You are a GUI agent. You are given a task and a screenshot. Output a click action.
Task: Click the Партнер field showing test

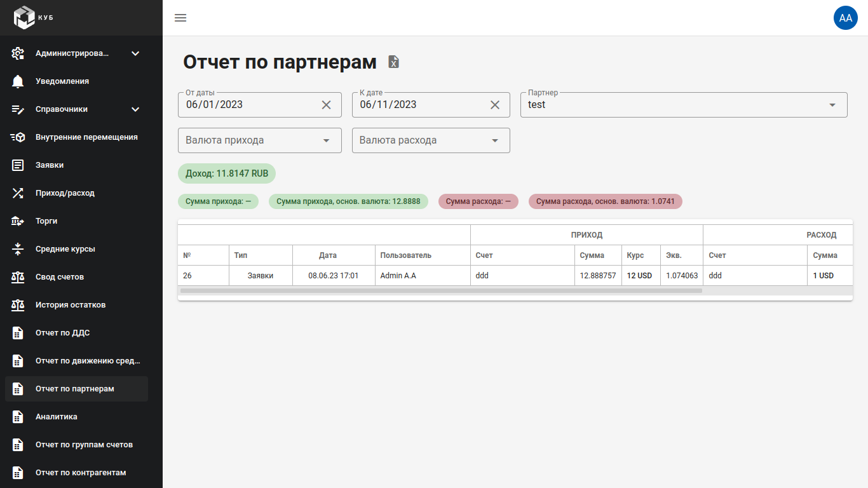point(684,105)
